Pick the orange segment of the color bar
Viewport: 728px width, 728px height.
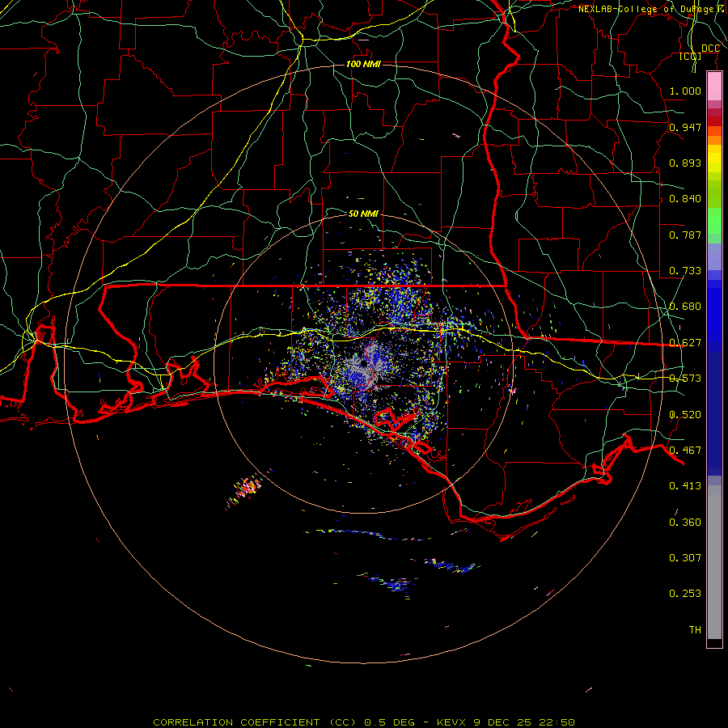click(x=714, y=139)
